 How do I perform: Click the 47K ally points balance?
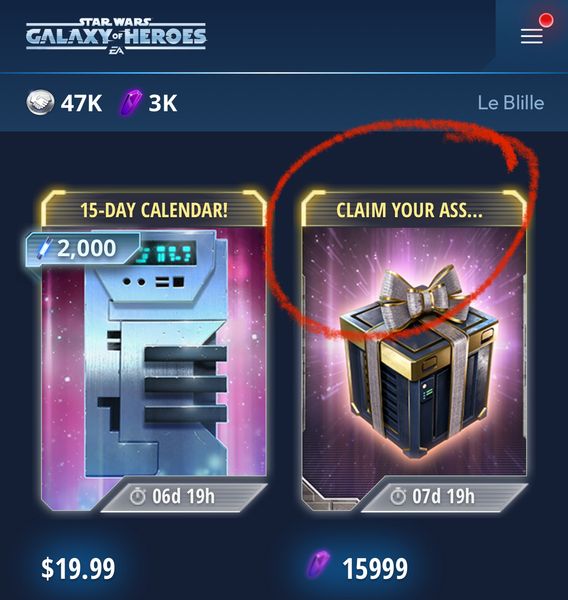pos(81,103)
